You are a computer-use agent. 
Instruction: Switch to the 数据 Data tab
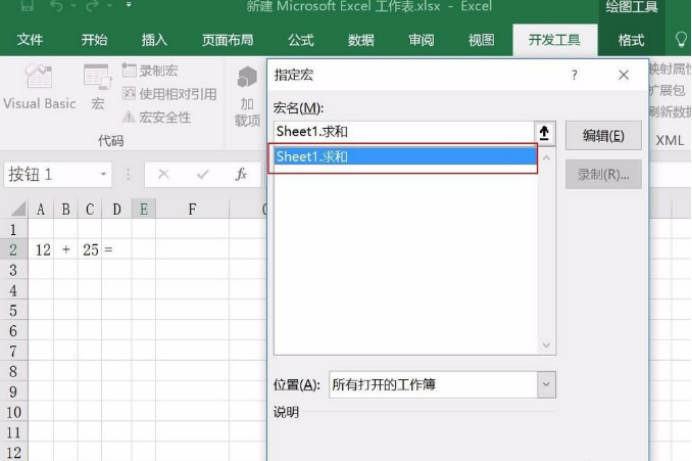[x=361, y=40]
